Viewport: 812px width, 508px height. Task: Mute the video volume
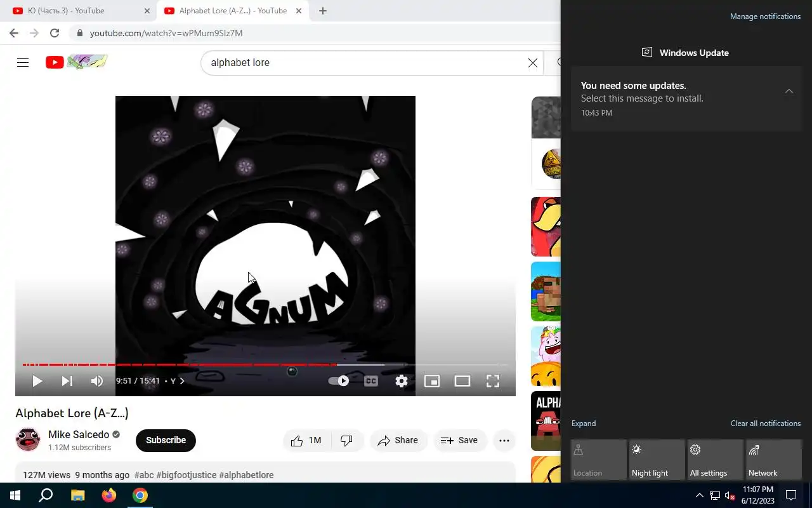coord(96,381)
